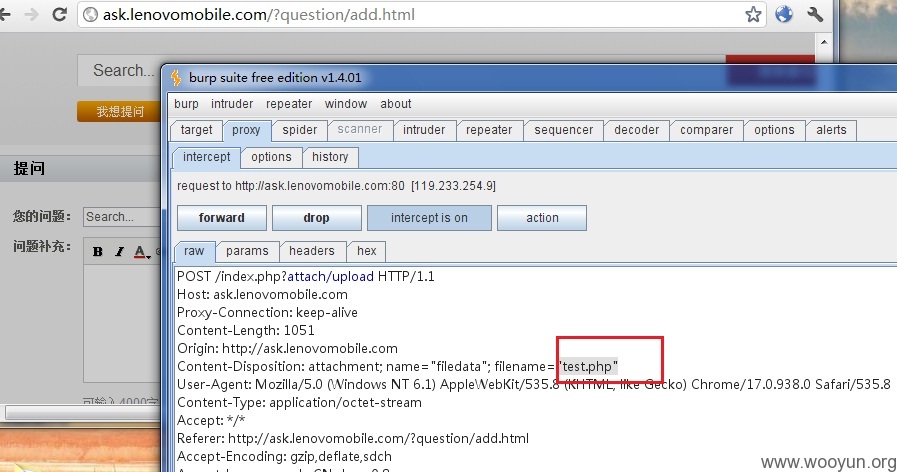This screenshot has width=897, height=472.
Task: Apply italic formatting in the question editor
Action: (119, 251)
